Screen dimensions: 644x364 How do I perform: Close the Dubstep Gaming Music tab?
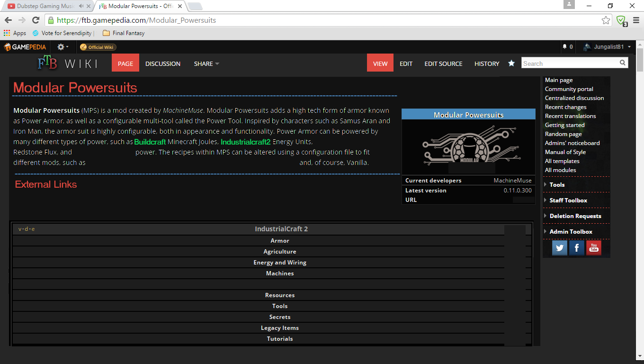(x=88, y=6)
